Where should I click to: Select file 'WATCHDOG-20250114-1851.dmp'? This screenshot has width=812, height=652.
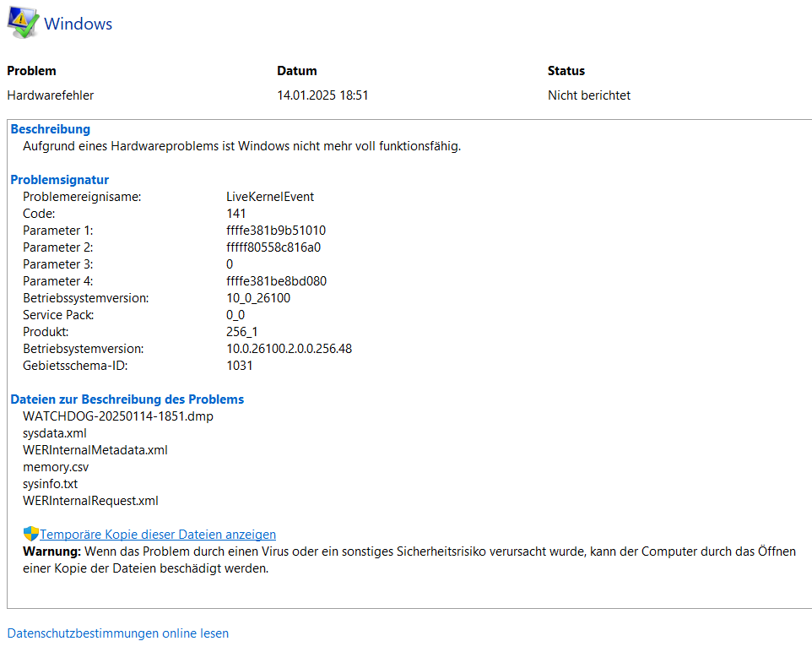[x=118, y=416]
